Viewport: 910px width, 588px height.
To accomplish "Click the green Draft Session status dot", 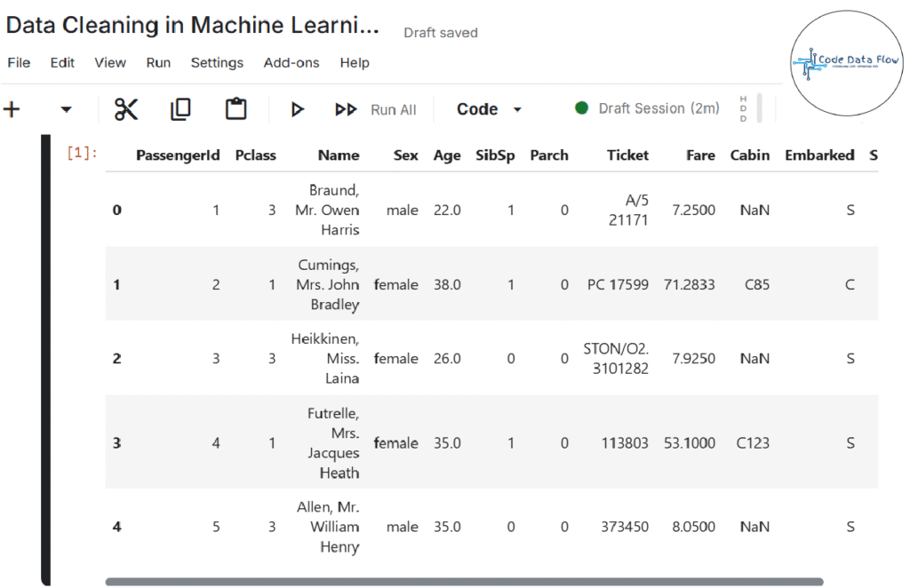I will click(x=582, y=108).
